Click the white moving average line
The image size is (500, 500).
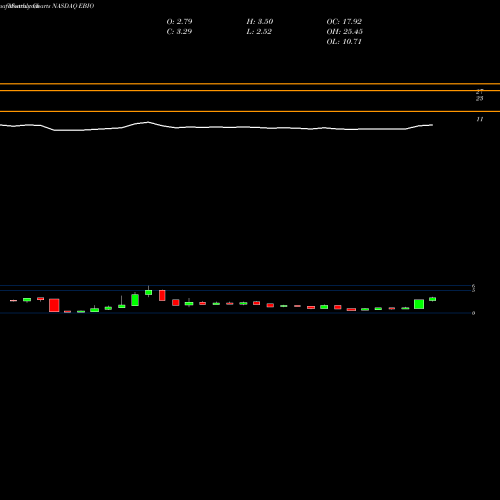(217, 127)
